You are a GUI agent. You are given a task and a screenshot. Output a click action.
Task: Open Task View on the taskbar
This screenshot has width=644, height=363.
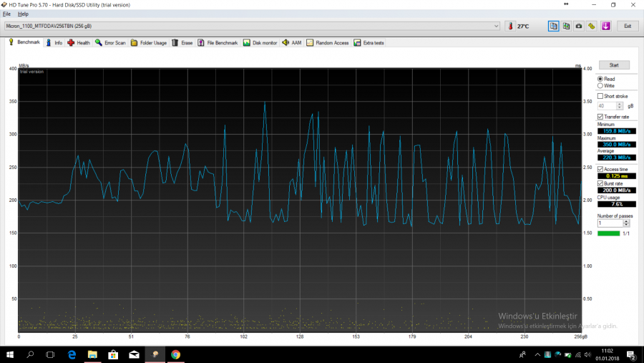[x=50, y=354]
